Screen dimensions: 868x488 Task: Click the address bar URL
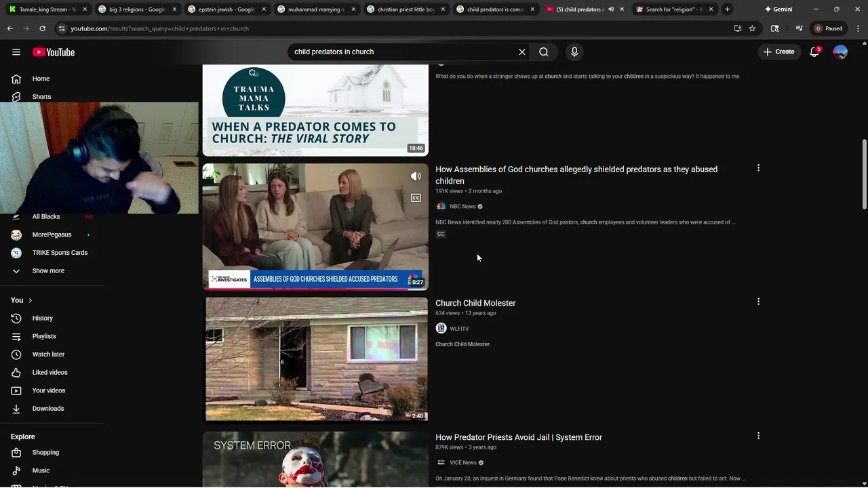pyautogui.click(x=159, y=28)
